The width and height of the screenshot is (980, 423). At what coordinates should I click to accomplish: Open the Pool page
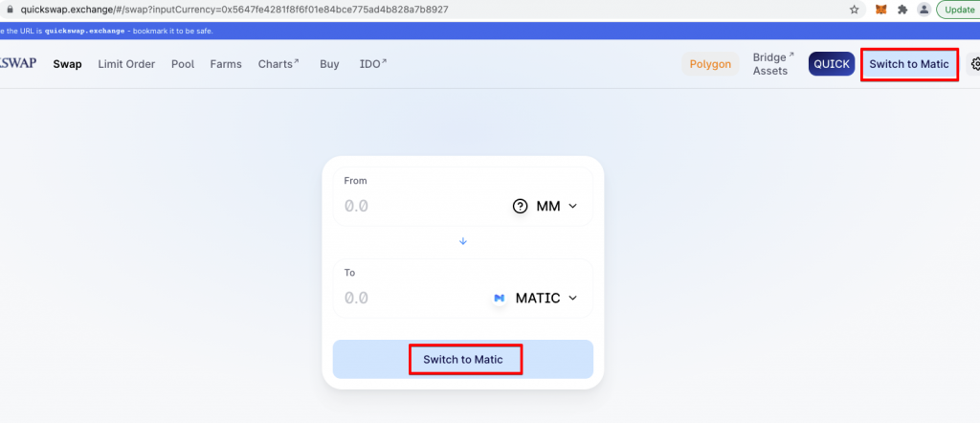coord(183,64)
